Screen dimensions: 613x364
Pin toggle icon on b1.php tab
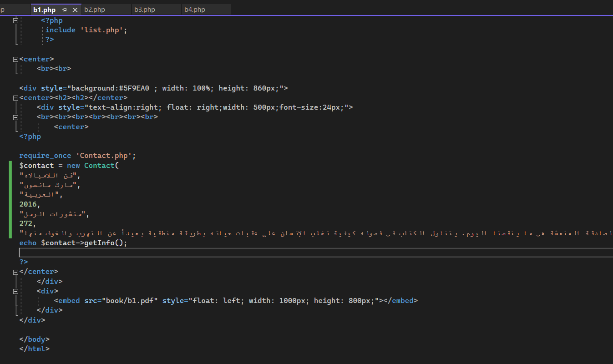(x=65, y=10)
